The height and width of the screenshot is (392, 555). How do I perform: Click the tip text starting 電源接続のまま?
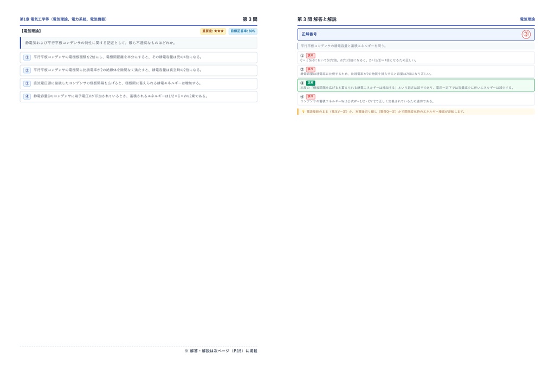click(x=385, y=112)
